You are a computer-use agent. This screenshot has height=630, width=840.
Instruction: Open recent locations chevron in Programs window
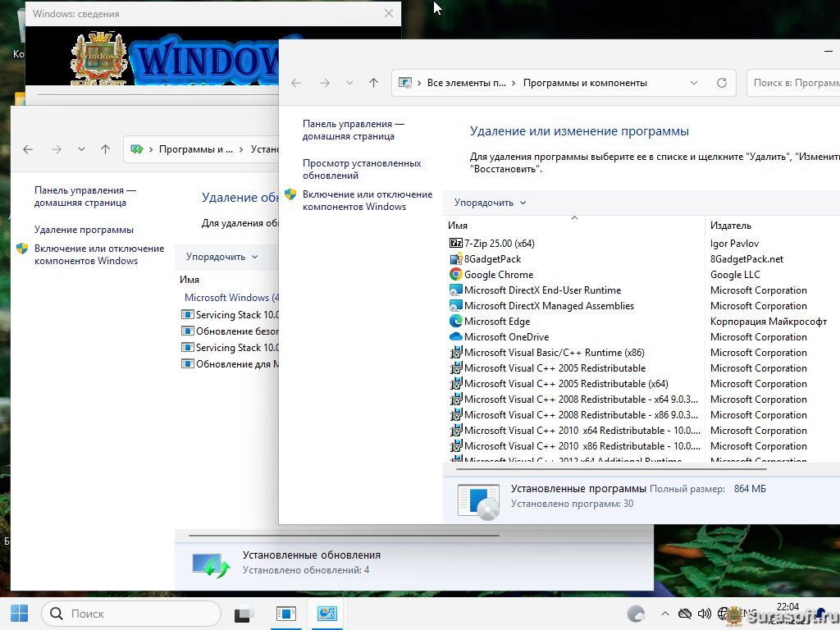(x=349, y=83)
